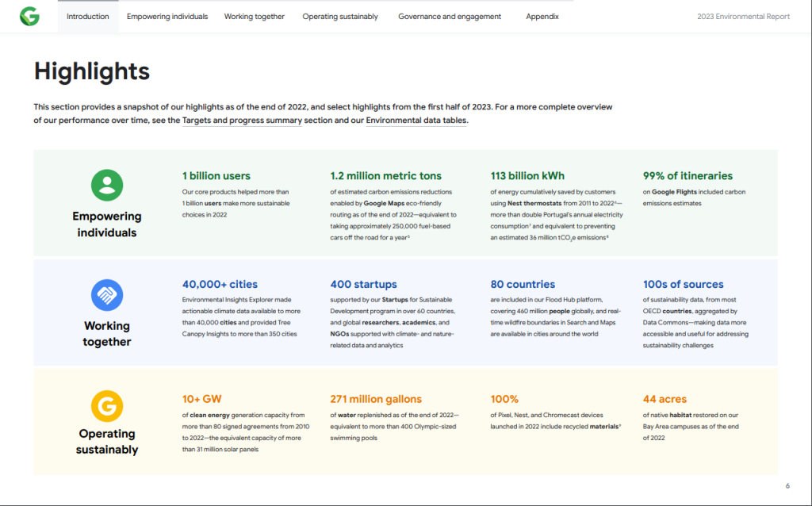
Task: Click the 400 startups heading
Action: pyautogui.click(x=363, y=285)
